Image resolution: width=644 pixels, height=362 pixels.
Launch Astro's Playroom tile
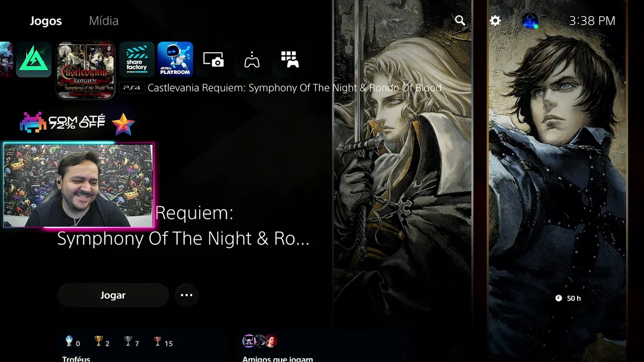pyautogui.click(x=175, y=59)
